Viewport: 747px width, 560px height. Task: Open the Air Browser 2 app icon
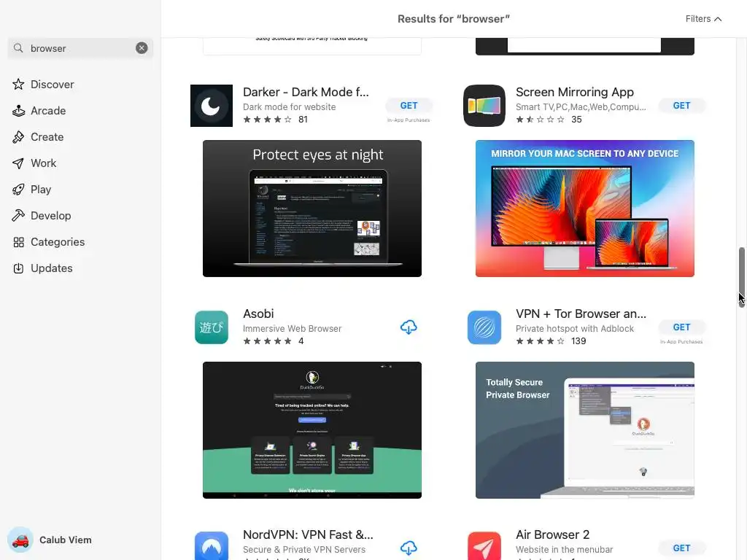tap(484, 545)
